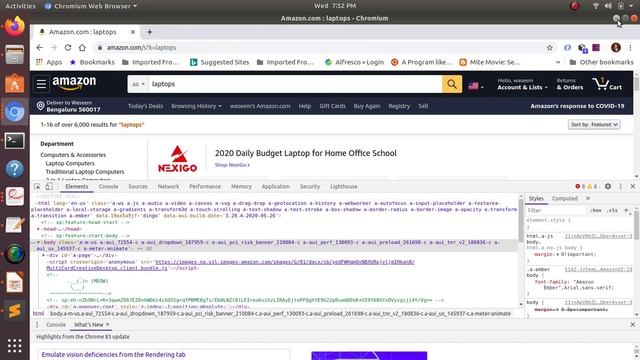Screen dimensions: 640x360
Task: Open Chromium three-dot menu
Action: pos(630,47)
